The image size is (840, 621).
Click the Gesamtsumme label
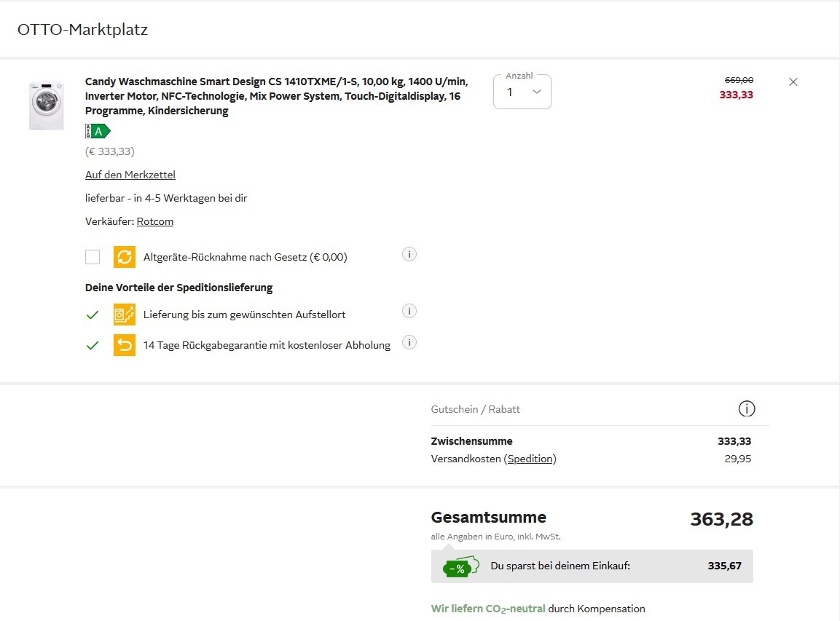pos(489,517)
